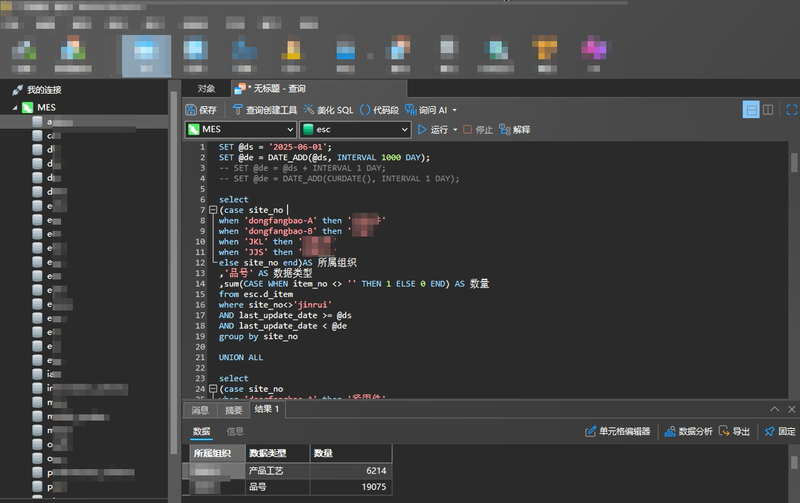This screenshot has height=503, width=800.
Task: Open 数据分析 in the result toolbar
Action: (689, 432)
